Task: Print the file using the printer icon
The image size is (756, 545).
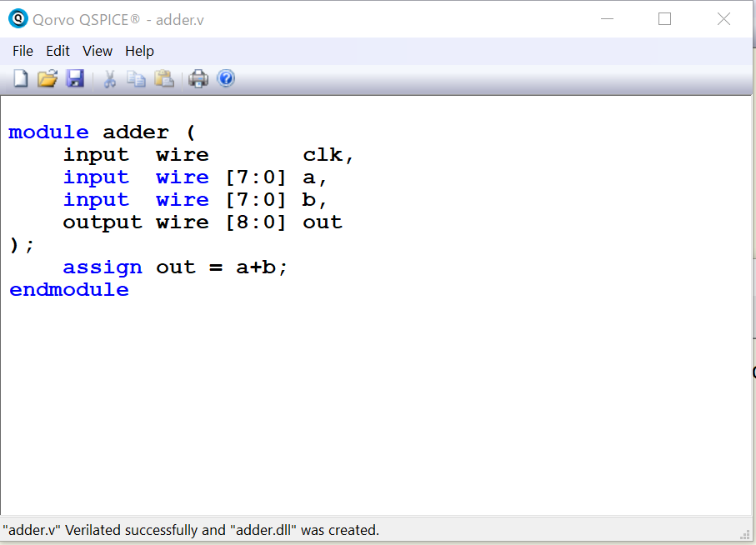Action: point(198,79)
